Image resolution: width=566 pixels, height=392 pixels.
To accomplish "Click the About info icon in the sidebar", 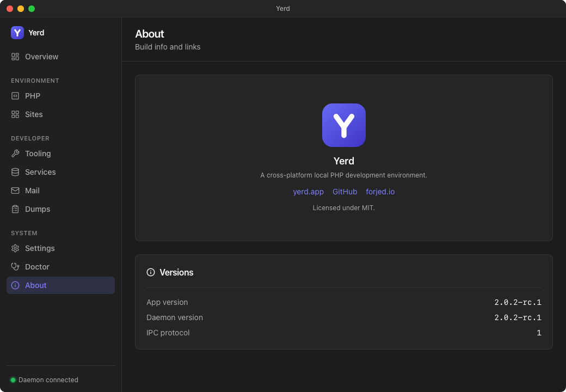I will (x=15, y=285).
